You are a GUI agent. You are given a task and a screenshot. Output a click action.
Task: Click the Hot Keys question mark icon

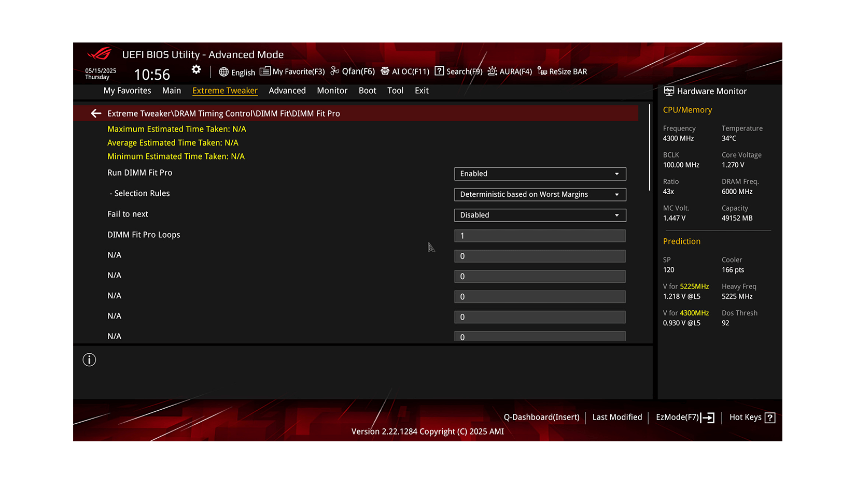(770, 418)
